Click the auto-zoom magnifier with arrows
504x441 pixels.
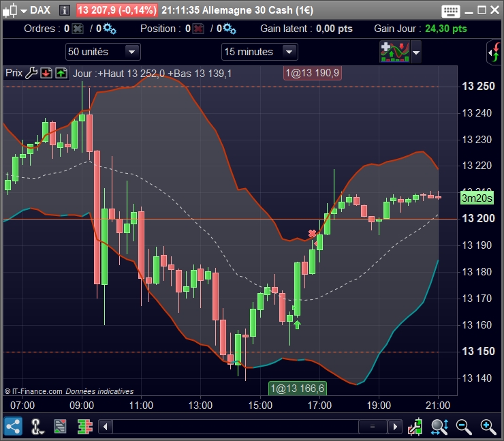(x=439, y=427)
